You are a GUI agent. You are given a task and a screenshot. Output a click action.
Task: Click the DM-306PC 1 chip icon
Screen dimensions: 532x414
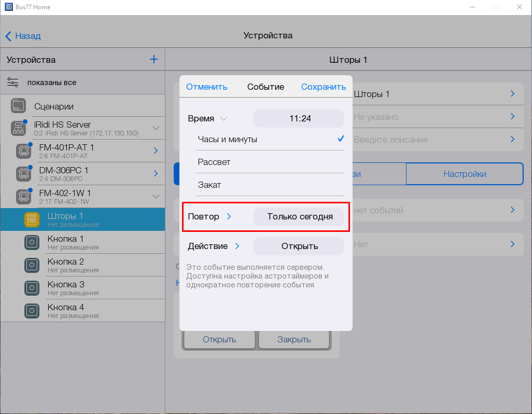pyautogui.click(x=23, y=174)
